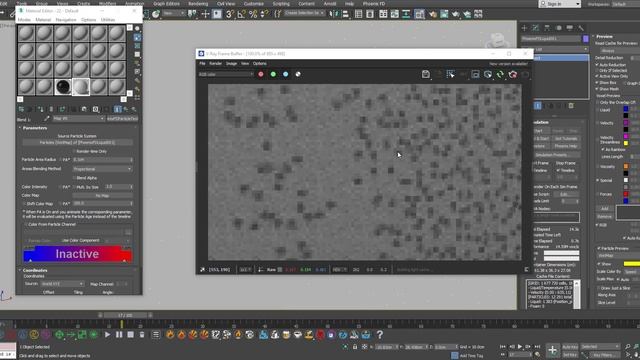
Task: Toggle the alpha channel button in V-Ray Frame Buffer
Action: pyautogui.click(x=298, y=74)
